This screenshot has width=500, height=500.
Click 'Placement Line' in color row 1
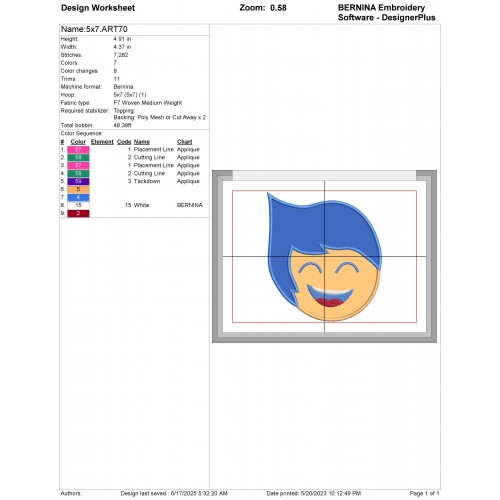point(154,150)
